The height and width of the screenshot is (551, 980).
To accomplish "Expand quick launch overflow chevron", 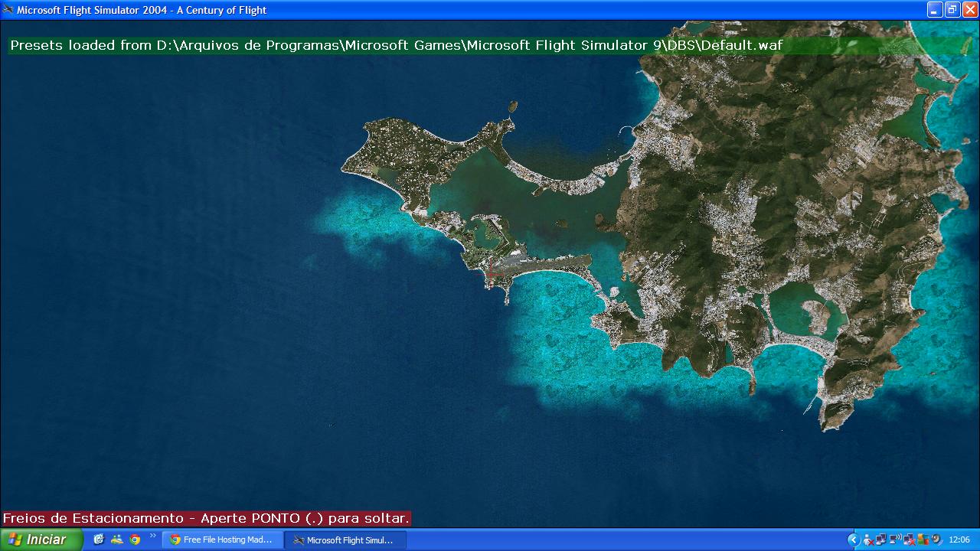I will pos(152,536).
